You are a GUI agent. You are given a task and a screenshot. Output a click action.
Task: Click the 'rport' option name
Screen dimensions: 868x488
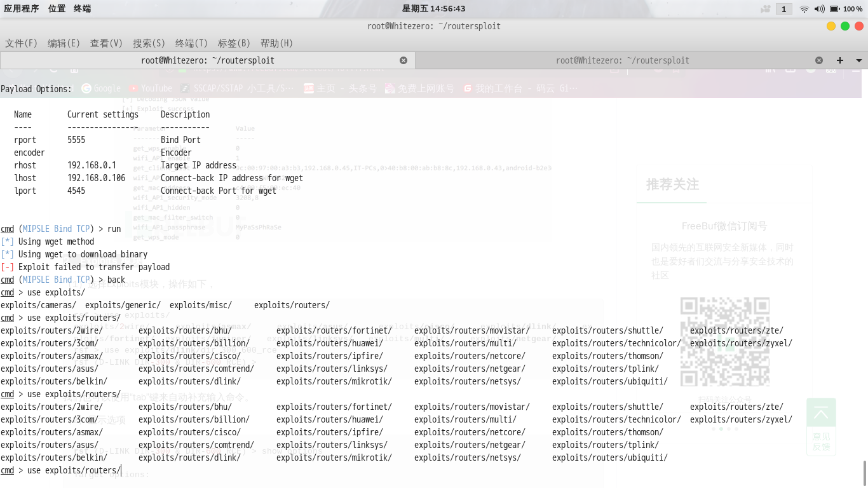coord(25,140)
